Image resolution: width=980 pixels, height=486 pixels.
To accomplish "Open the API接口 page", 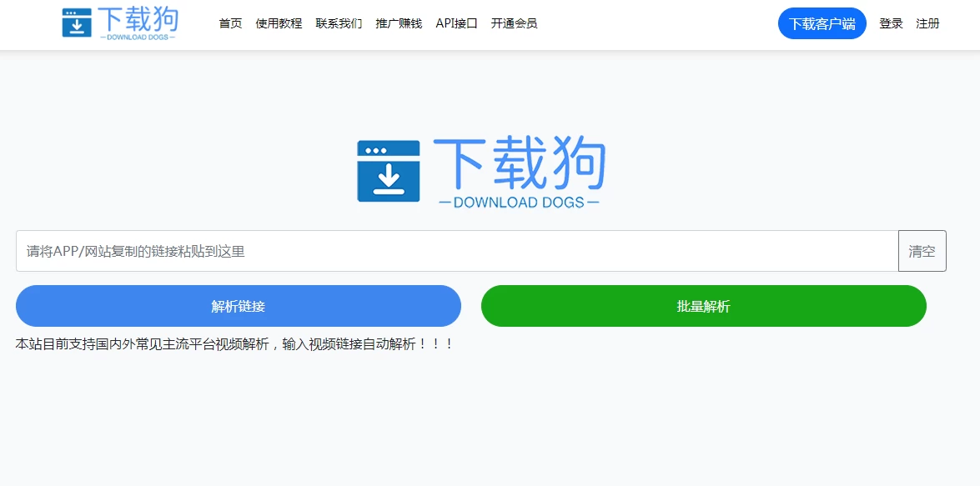I will [x=455, y=24].
